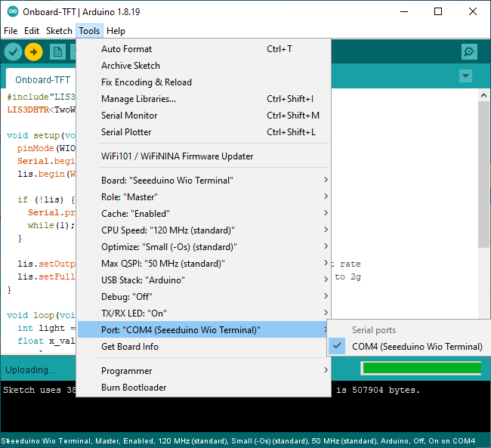The height and width of the screenshot is (448, 491).
Task: Close the Arduino window
Action: tap(473, 12)
